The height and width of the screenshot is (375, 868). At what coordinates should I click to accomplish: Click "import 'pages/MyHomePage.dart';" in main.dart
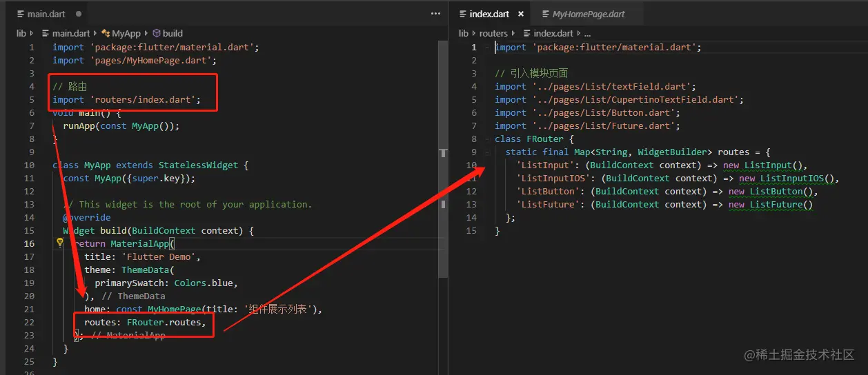135,61
